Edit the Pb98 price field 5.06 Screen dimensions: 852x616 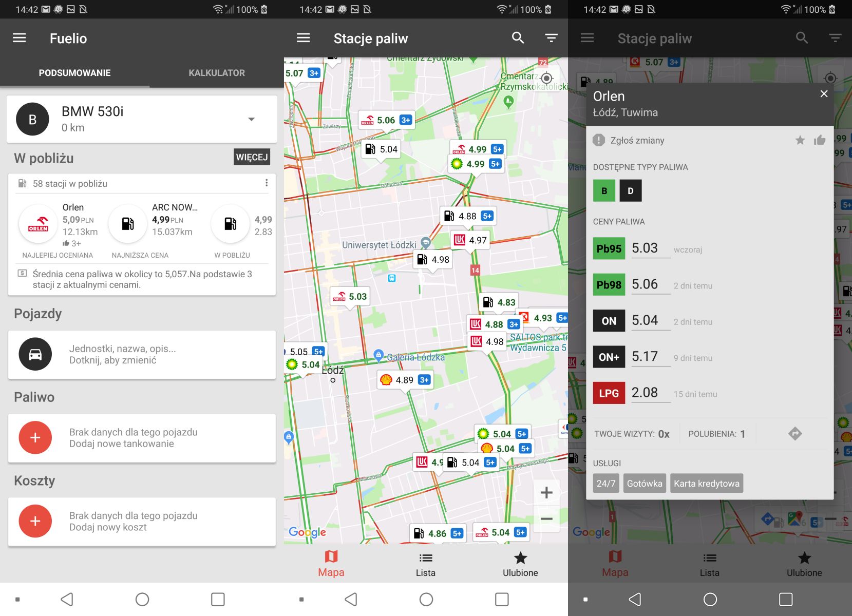pyautogui.click(x=651, y=284)
